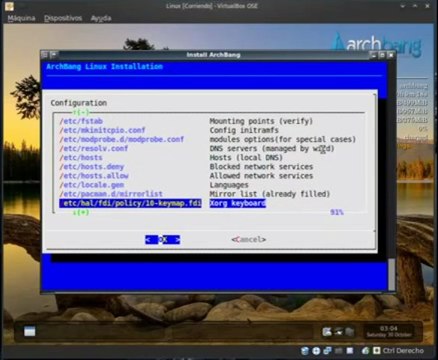Click the Cancel button in Configuration dialog
This screenshot has width=438, height=360.
[x=249, y=239]
